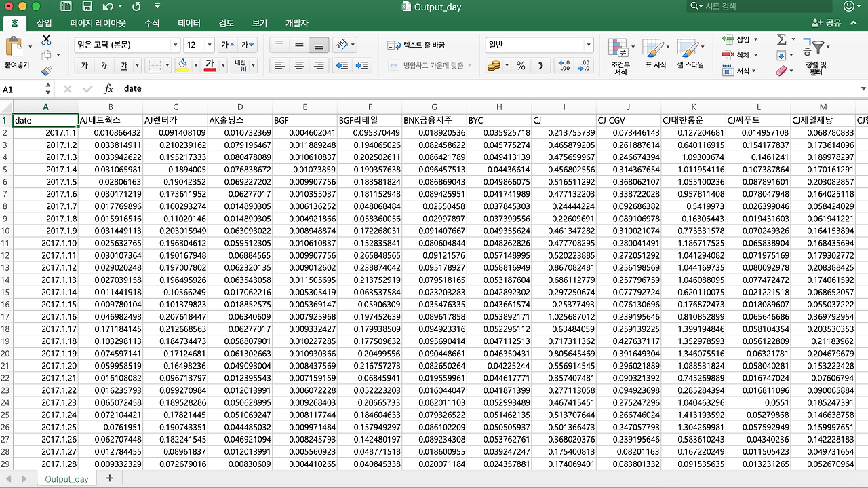Image resolution: width=868 pixels, height=488 pixels.
Task: Click the Copy icon
Action: tap(46, 55)
